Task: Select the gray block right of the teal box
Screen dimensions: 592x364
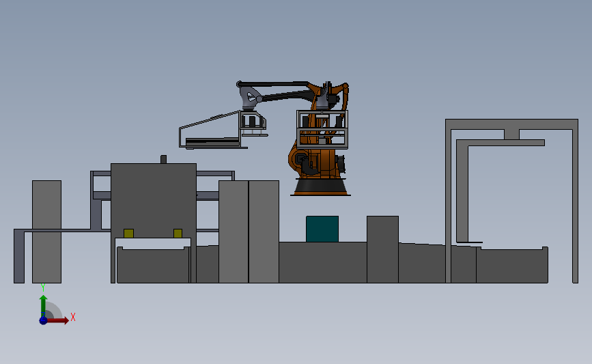Action: 382,249
